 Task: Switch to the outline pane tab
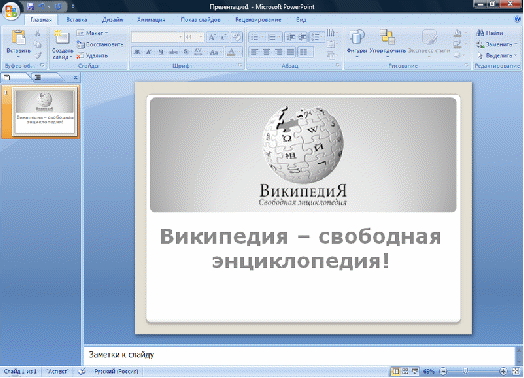[45, 78]
